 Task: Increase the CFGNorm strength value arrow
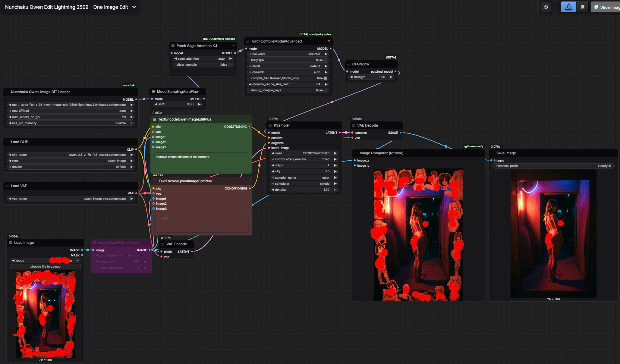[391, 77]
